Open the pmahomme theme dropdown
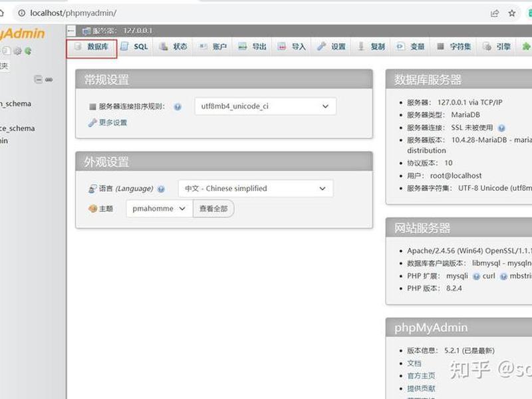The height and width of the screenshot is (399, 532). tap(159, 208)
